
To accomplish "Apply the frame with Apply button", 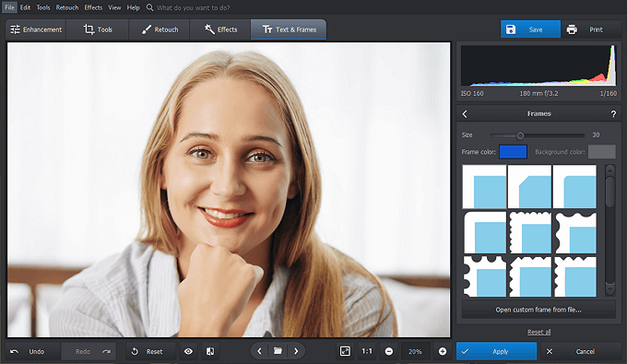I will [x=496, y=352].
